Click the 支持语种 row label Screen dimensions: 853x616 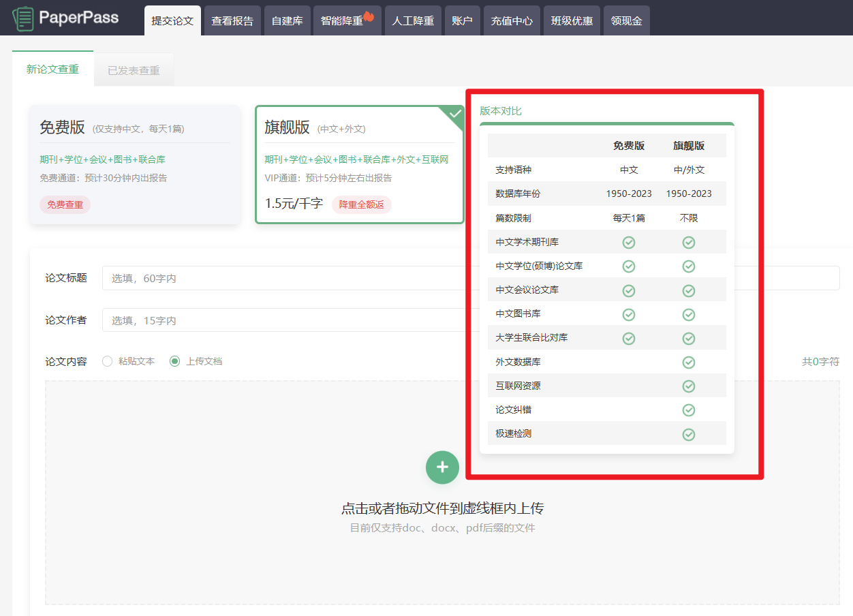[x=513, y=170]
